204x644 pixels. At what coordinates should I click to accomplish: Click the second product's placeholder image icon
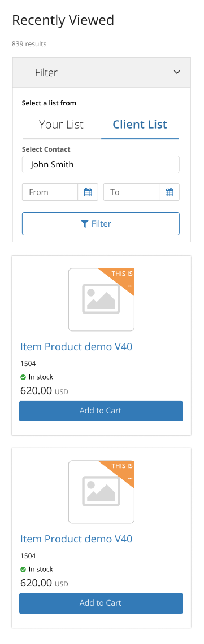click(x=101, y=491)
